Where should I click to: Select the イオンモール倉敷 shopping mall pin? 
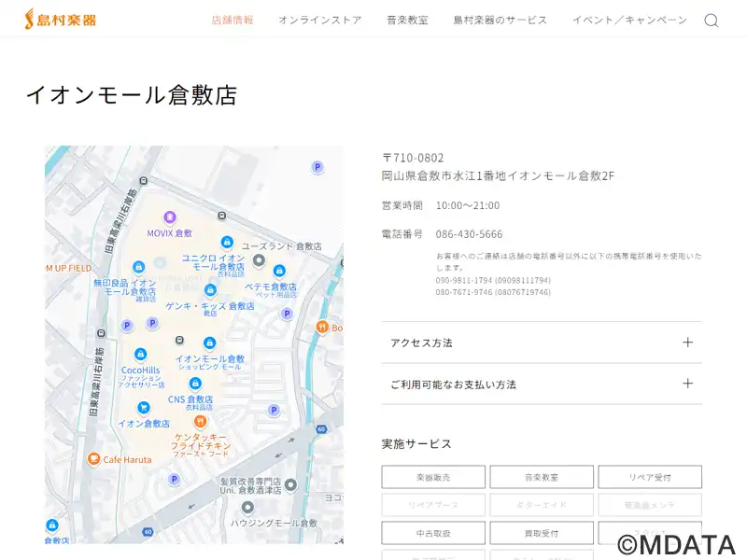coord(209,343)
